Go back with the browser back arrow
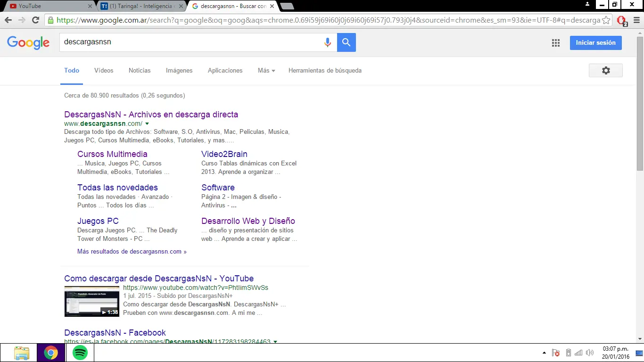The height and width of the screenshot is (362, 644). 8,20
